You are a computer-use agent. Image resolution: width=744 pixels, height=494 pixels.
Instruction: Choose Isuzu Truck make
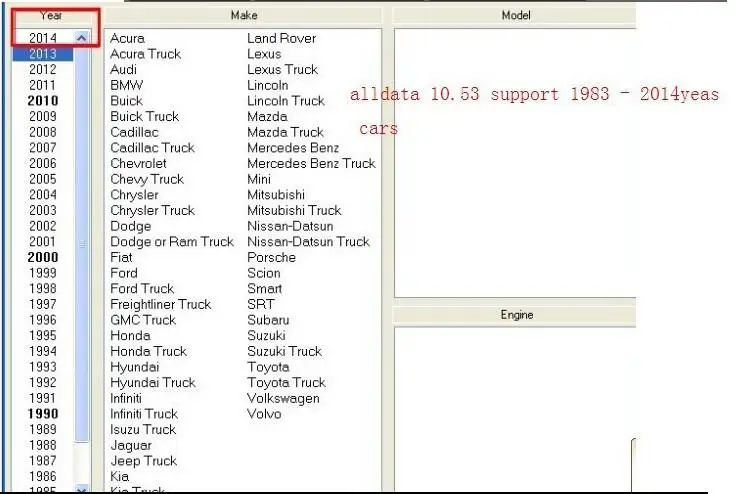click(x=143, y=429)
